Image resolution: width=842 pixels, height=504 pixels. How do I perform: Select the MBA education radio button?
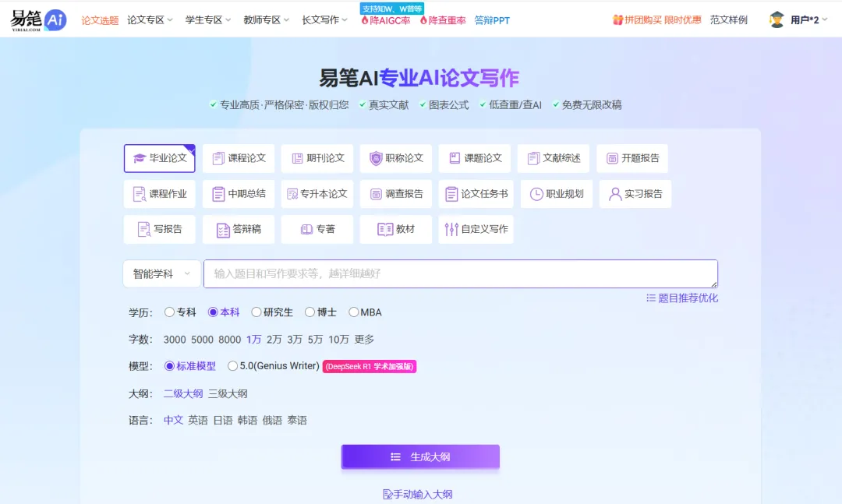[353, 312]
